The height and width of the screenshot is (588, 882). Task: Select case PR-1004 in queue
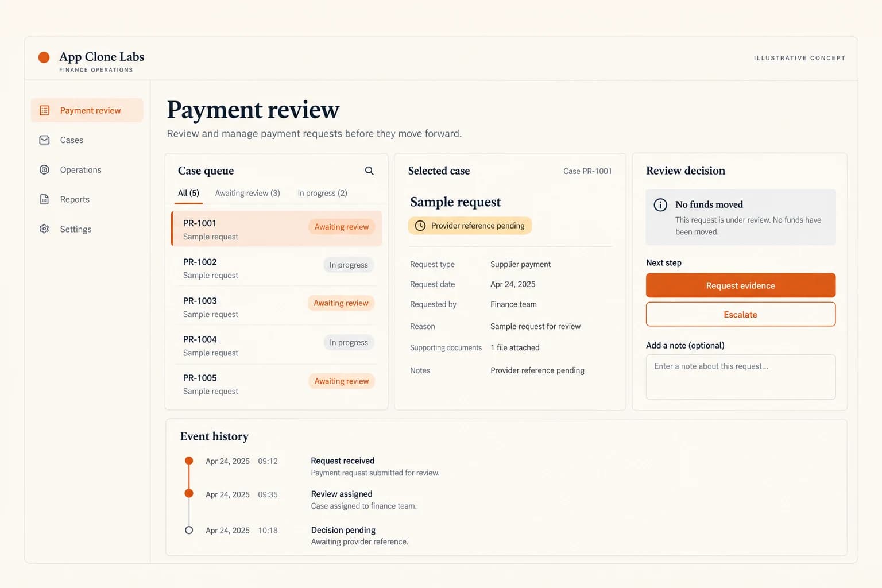point(276,346)
